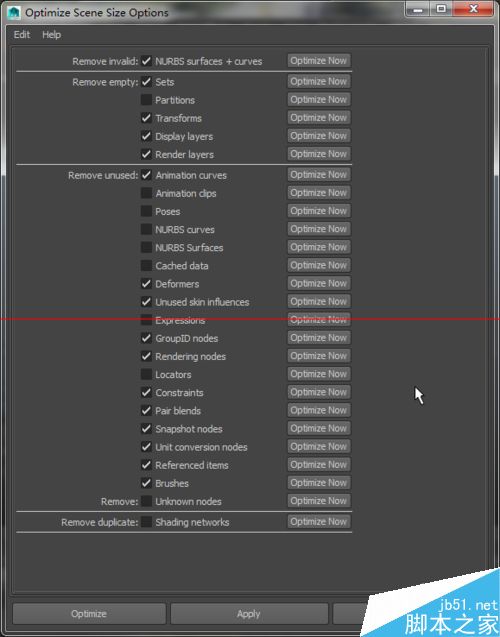The height and width of the screenshot is (637, 500).
Task: Click Optimize Now for NURBS surfaces + curves
Action: coord(319,61)
